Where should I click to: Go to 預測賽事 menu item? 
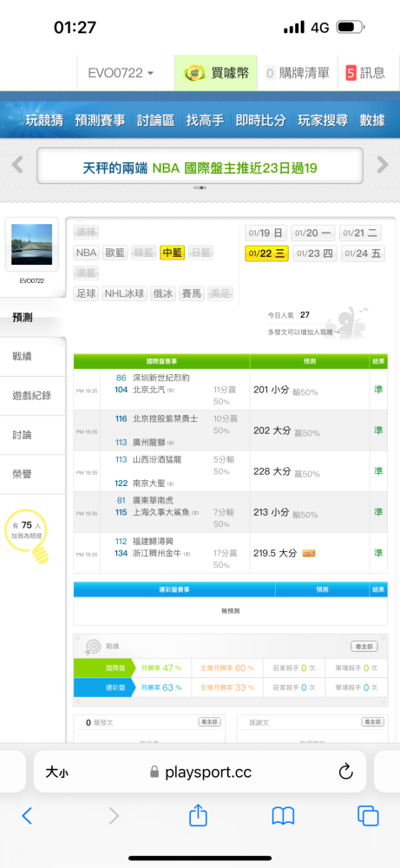tap(100, 120)
